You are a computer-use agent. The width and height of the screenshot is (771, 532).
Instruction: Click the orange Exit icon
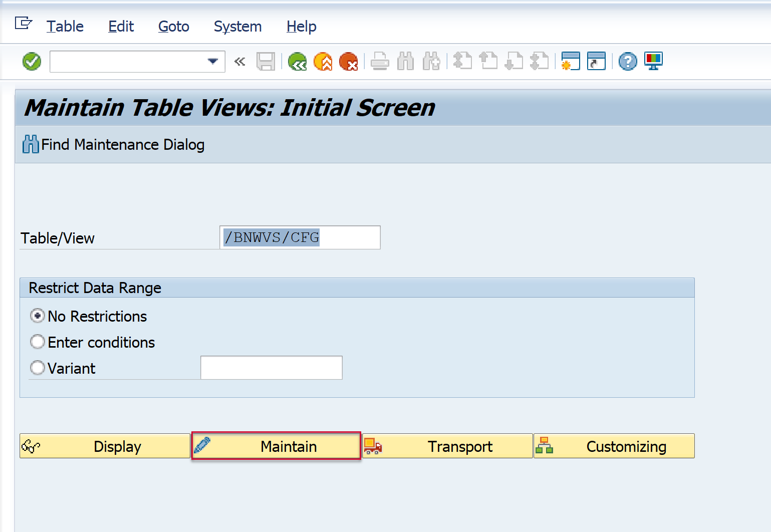(323, 62)
